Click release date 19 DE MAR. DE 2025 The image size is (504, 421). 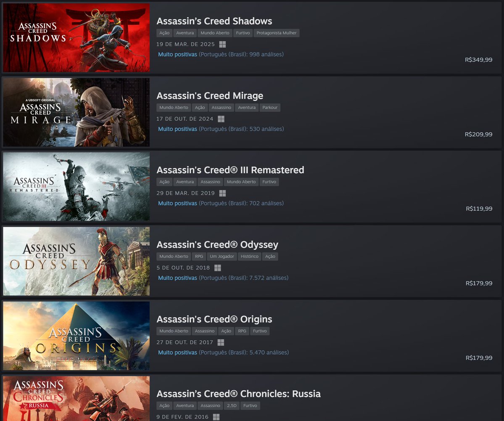pyautogui.click(x=185, y=45)
